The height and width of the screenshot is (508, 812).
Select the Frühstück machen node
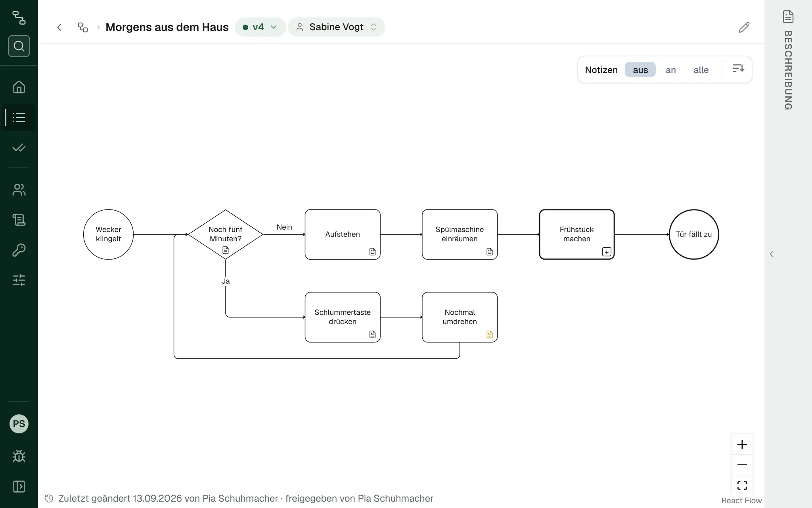click(x=577, y=235)
